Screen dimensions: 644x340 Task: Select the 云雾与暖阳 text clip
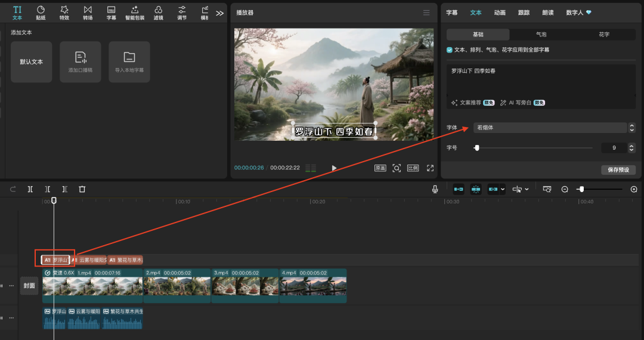[x=89, y=260]
